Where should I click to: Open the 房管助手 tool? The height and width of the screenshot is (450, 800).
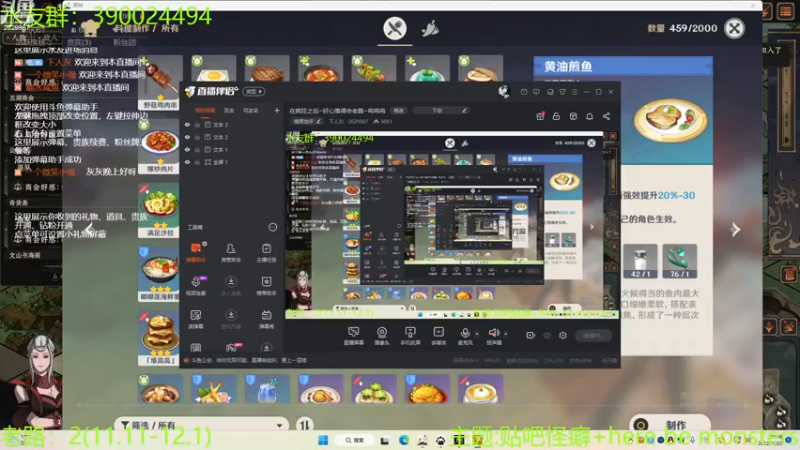tap(231, 253)
